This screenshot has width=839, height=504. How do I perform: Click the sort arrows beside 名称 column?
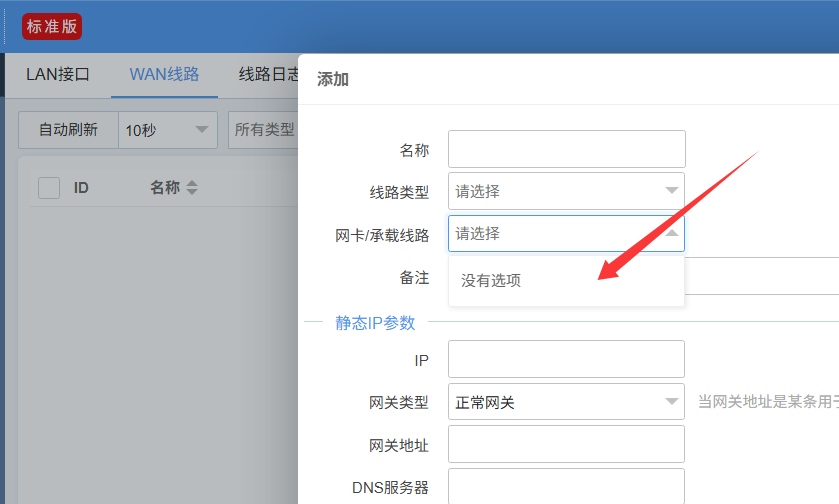click(192, 187)
